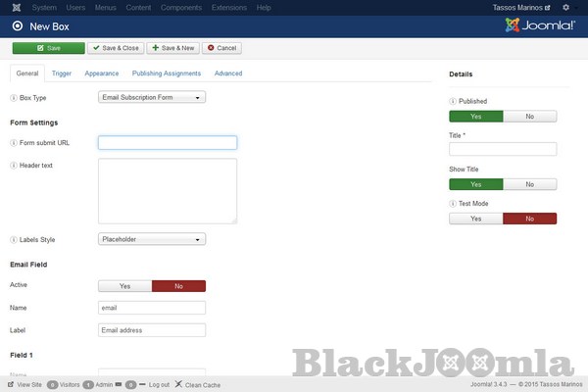Screen dimensions: 588x392
Task: Click the Header text info icon
Action: [14, 165]
